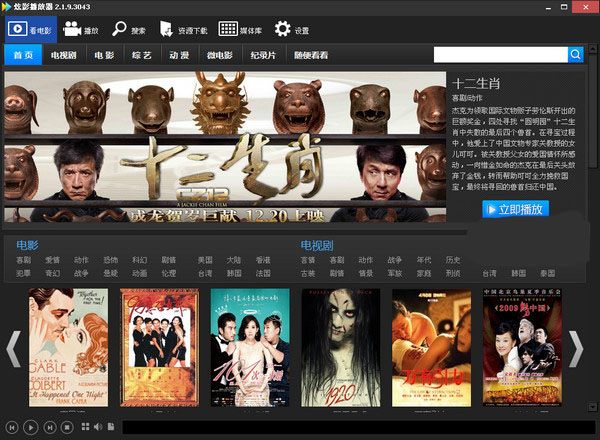Switch to the 纪录片 documentary tab
This screenshot has height=440, width=600.
(x=263, y=55)
